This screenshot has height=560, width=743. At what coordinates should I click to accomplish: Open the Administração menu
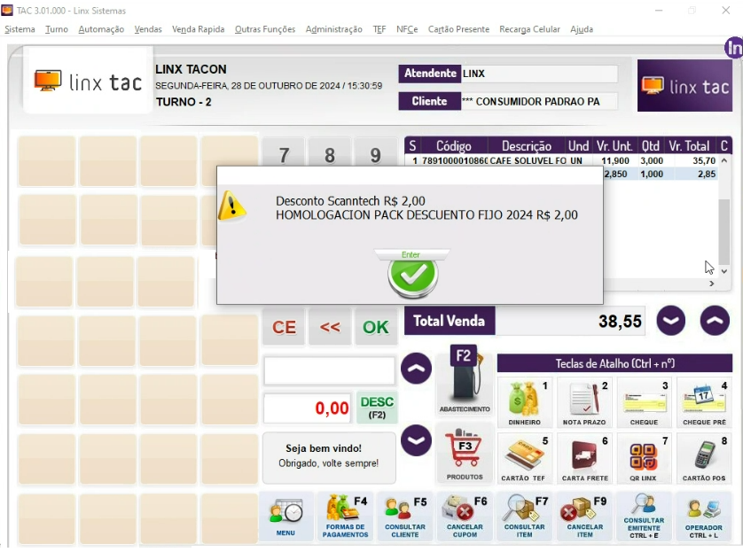click(334, 29)
